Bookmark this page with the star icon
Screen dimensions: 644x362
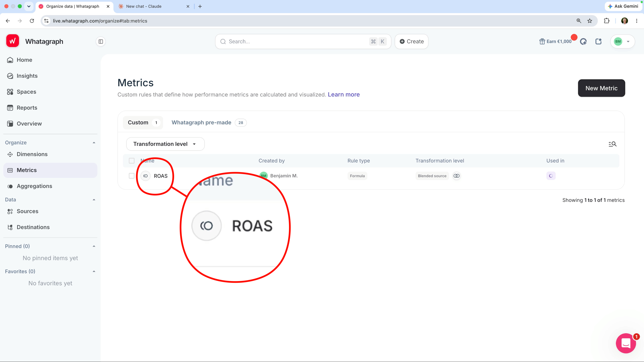coord(590,21)
